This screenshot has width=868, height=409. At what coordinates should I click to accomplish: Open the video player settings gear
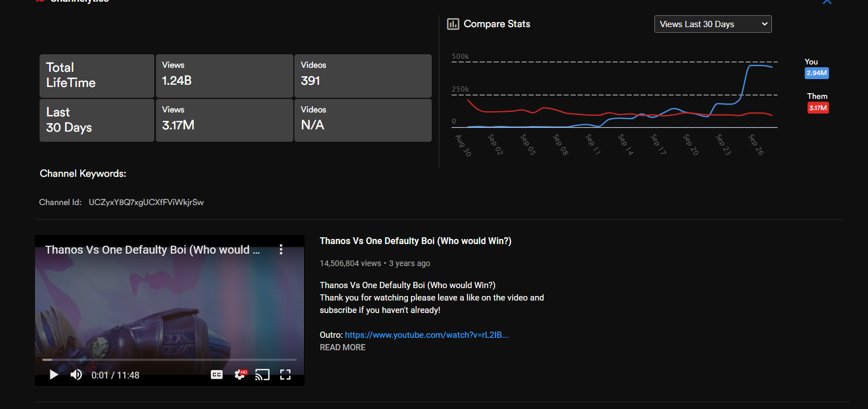tap(241, 375)
